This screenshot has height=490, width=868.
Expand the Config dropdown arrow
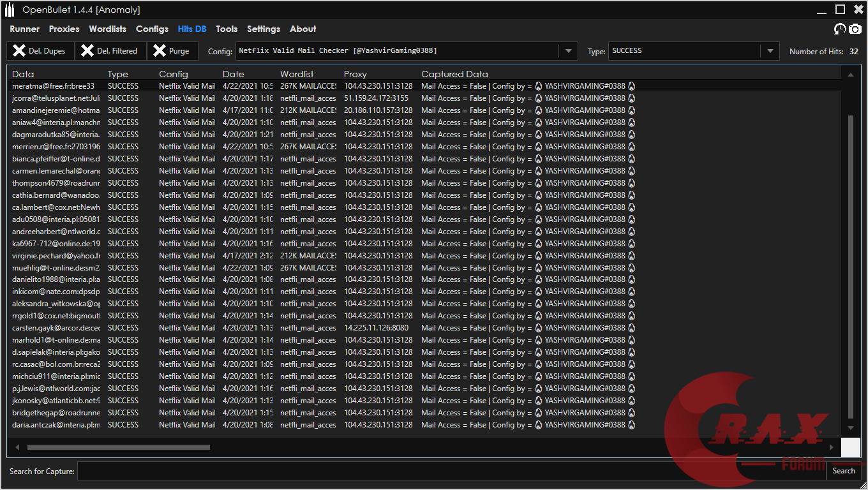[x=568, y=51]
